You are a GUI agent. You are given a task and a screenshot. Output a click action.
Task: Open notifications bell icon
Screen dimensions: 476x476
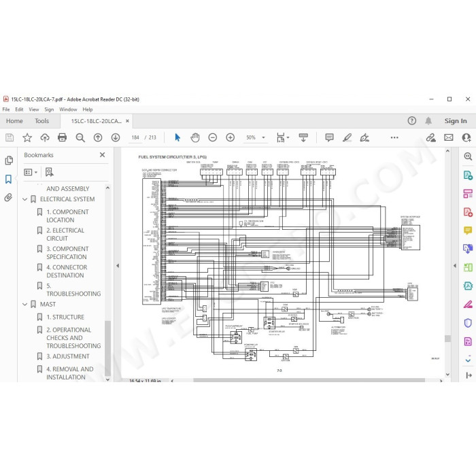428,121
